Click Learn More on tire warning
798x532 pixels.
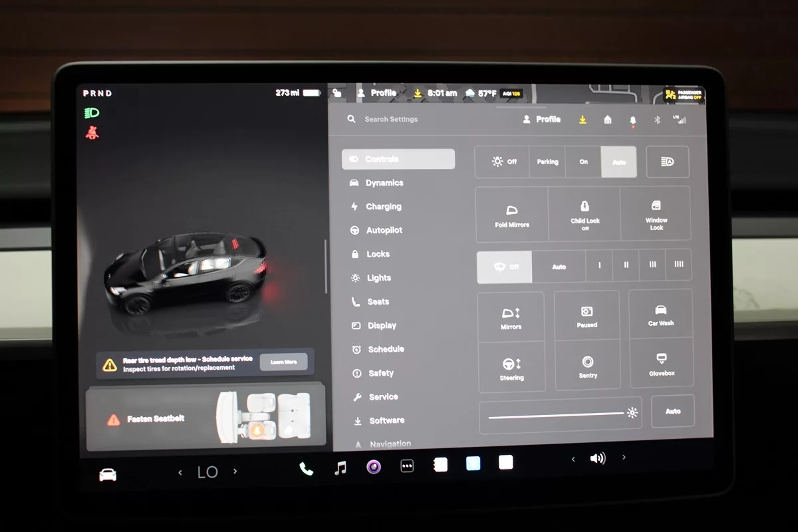[283, 362]
